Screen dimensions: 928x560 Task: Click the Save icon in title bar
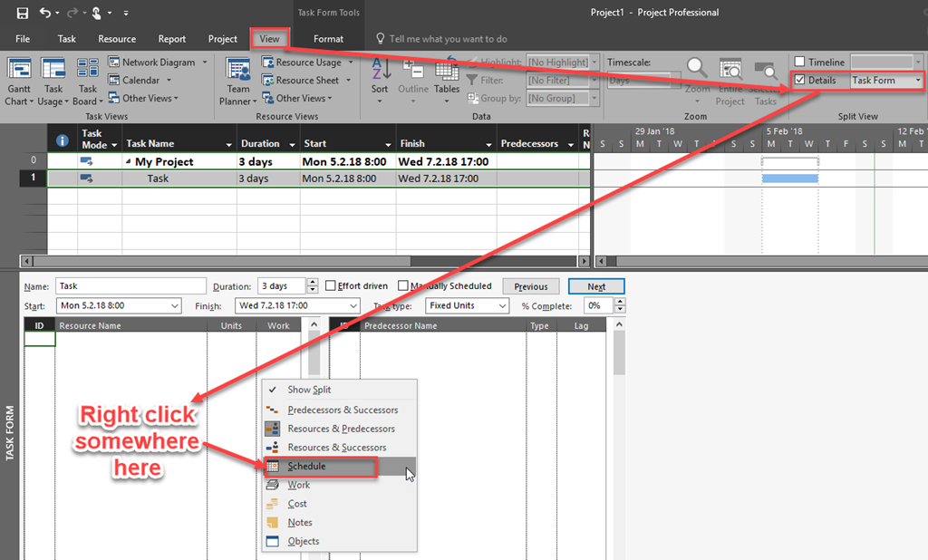(x=22, y=13)
